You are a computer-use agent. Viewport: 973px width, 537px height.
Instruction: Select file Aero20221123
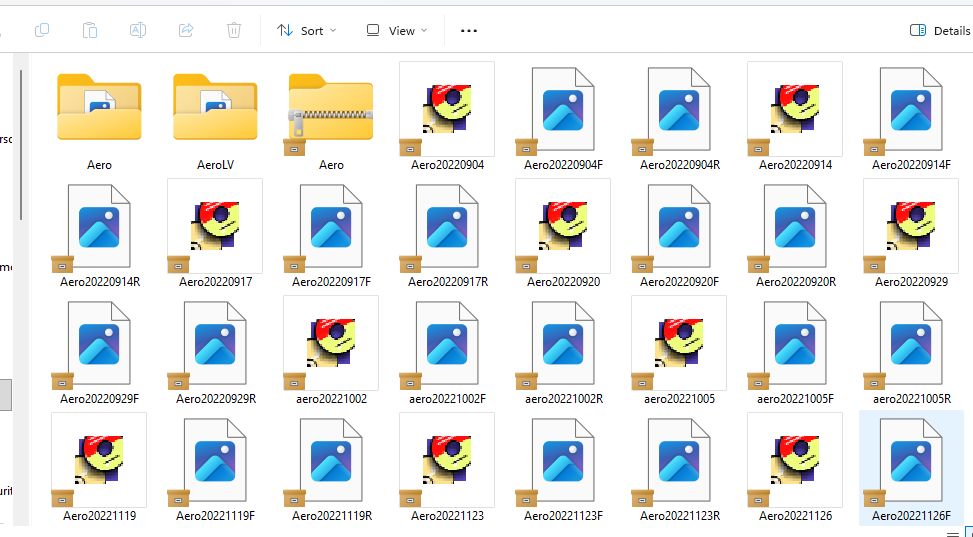(447, 468)
